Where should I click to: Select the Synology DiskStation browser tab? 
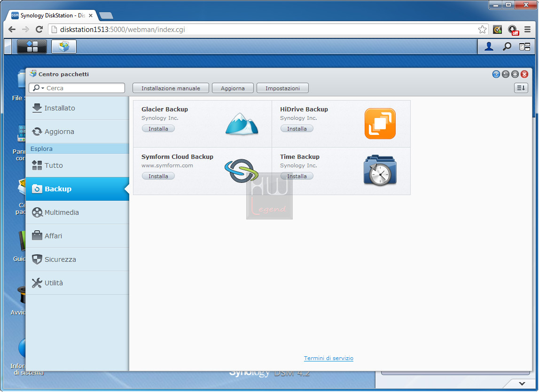[52, 16]
